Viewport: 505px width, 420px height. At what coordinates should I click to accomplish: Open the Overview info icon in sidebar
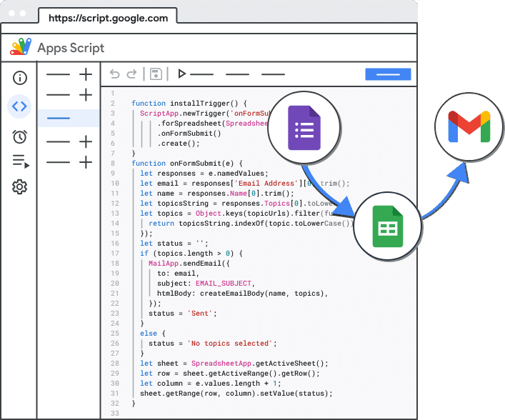19,77
